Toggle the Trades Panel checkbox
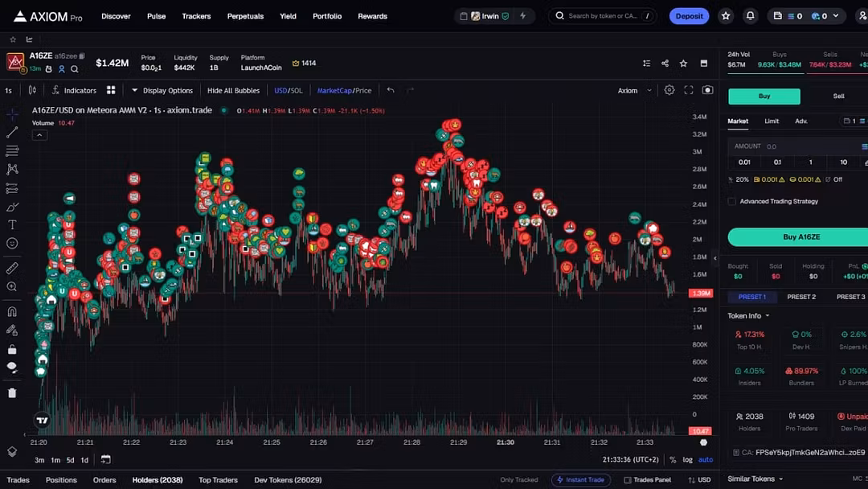The width and height of the screenshot is (868, 489). point(628,480)
